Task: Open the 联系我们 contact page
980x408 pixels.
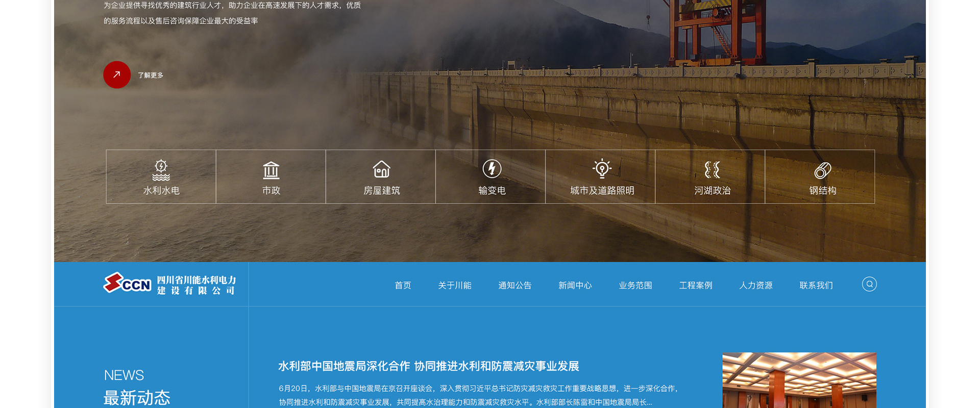Action: (x=816, y=286)
